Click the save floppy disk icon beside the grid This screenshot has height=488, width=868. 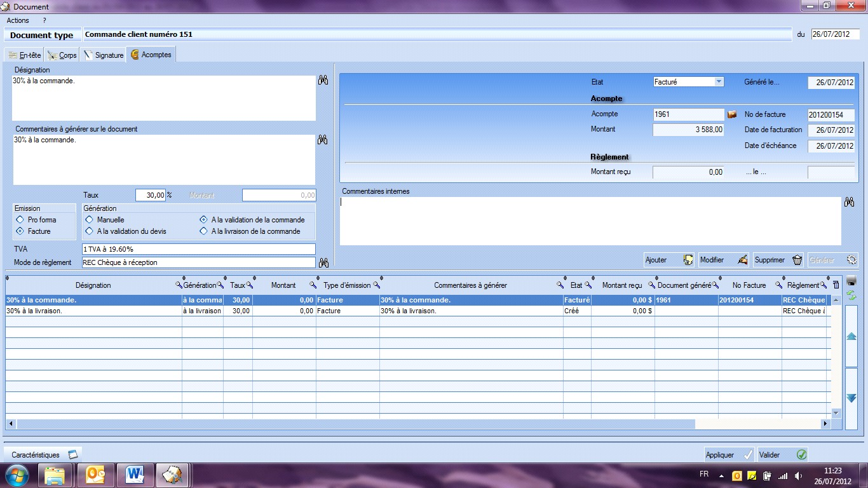850,284
